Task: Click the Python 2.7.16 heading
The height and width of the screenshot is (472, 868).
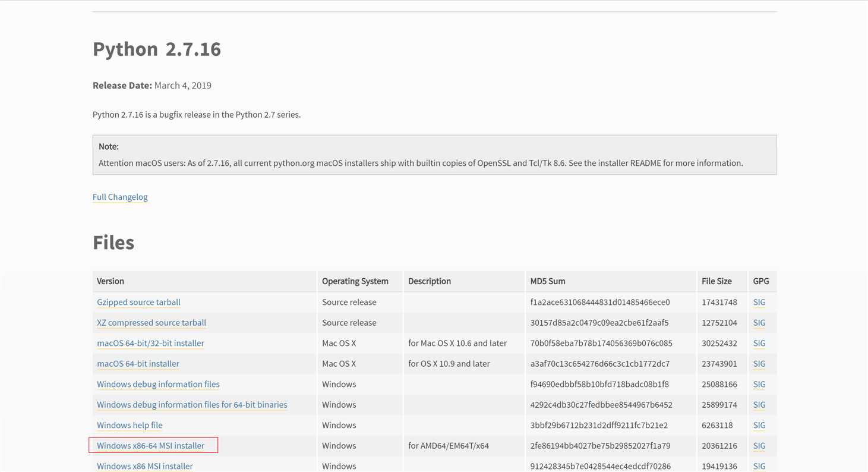Action: (x=157, y=49)
